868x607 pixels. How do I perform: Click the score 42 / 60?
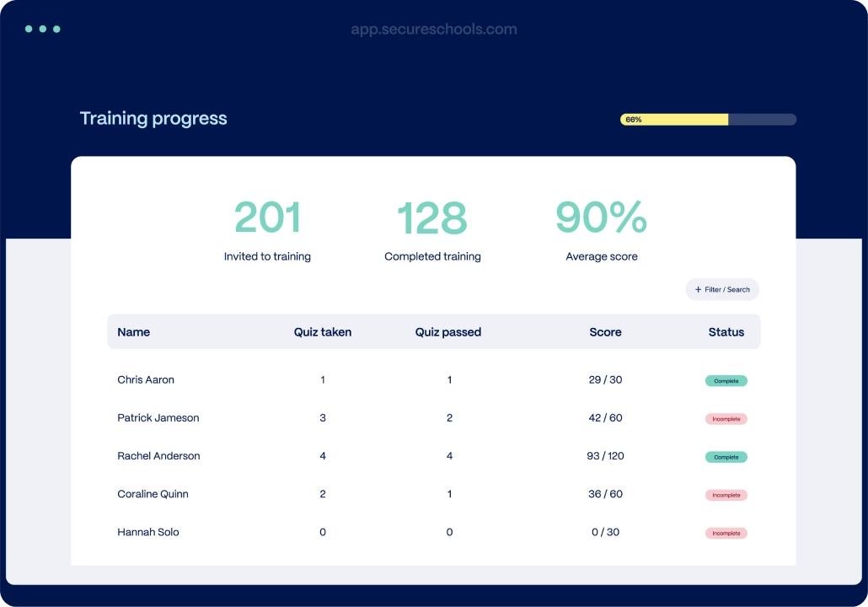pyautogui.click(x=605, y=418)
